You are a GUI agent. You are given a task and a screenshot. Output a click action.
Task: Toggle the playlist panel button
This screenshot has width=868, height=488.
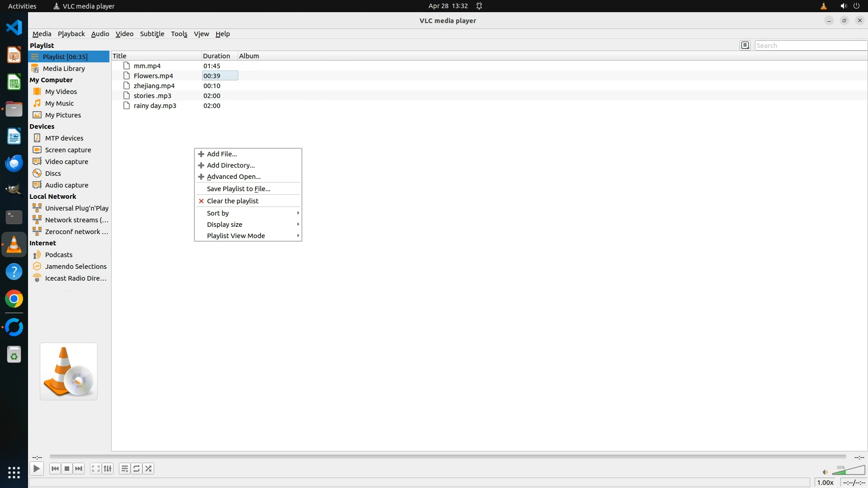click(x=125, y=469)
